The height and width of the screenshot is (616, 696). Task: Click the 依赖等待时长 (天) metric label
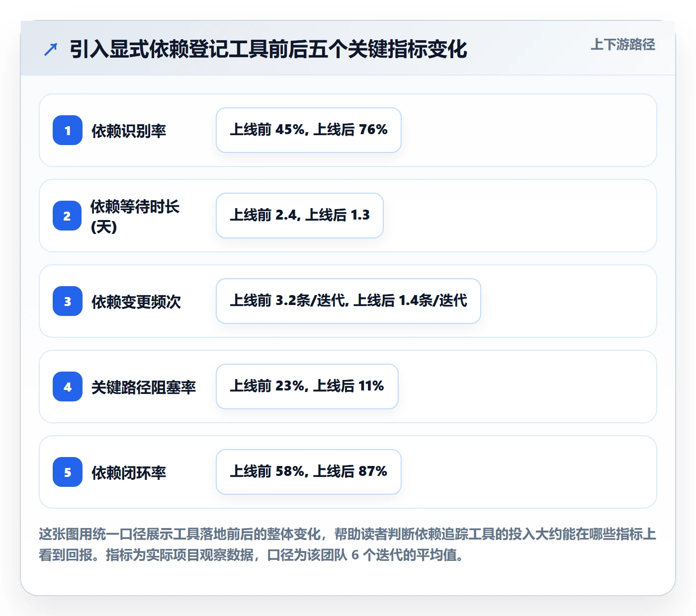click(135, 216)
